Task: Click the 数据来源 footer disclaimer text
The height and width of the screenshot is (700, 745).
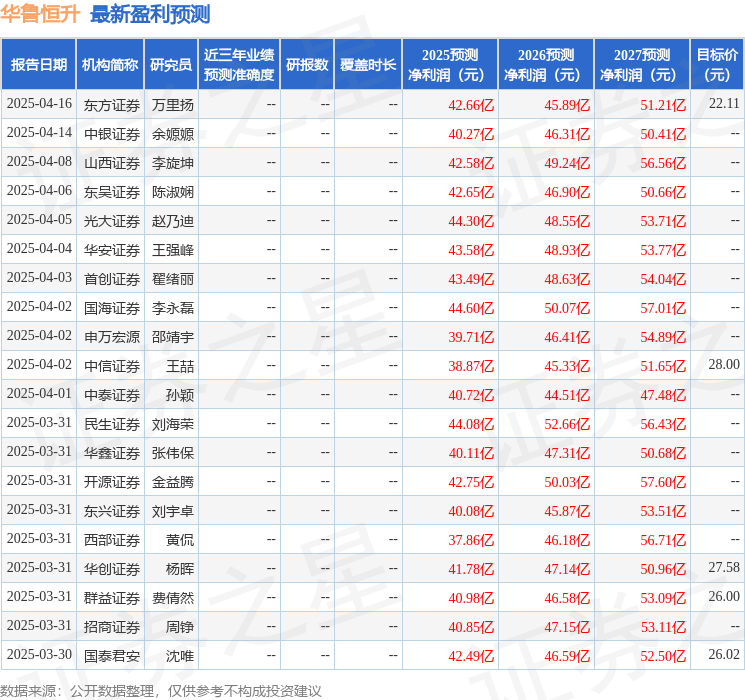Action: click(161, 690)
